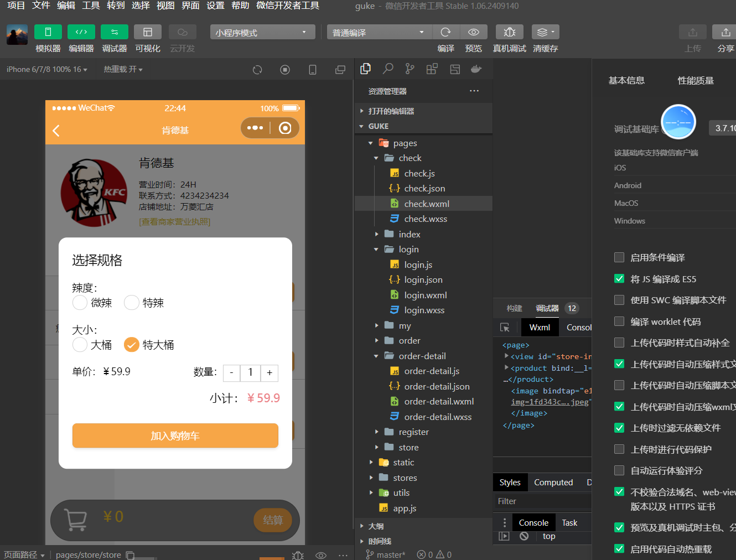
Task: Expand the register folder
Action: click(x=423, y=432)
